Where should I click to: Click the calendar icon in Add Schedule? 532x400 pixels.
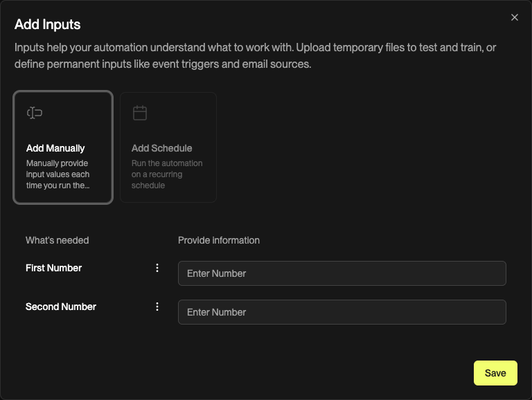[x=140, y=113]
